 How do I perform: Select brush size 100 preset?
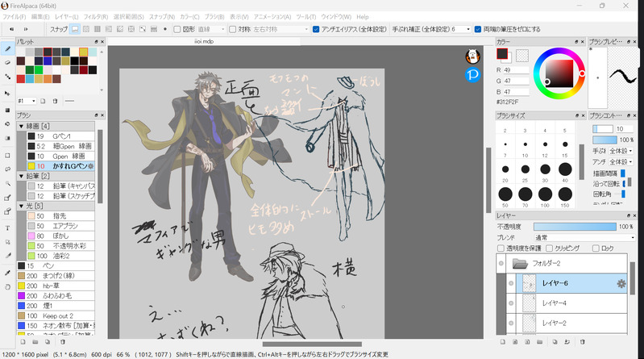coord(545,194)
